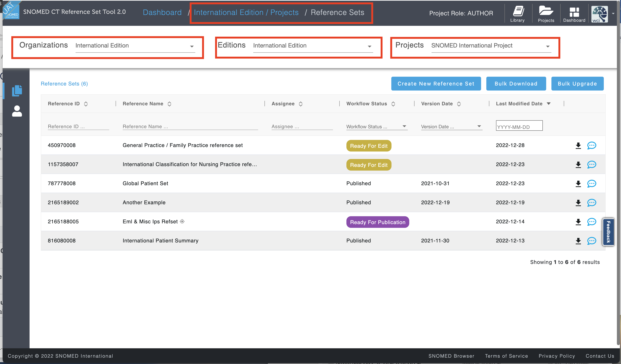Click the Ready For Publication badge

coord(377,222)
